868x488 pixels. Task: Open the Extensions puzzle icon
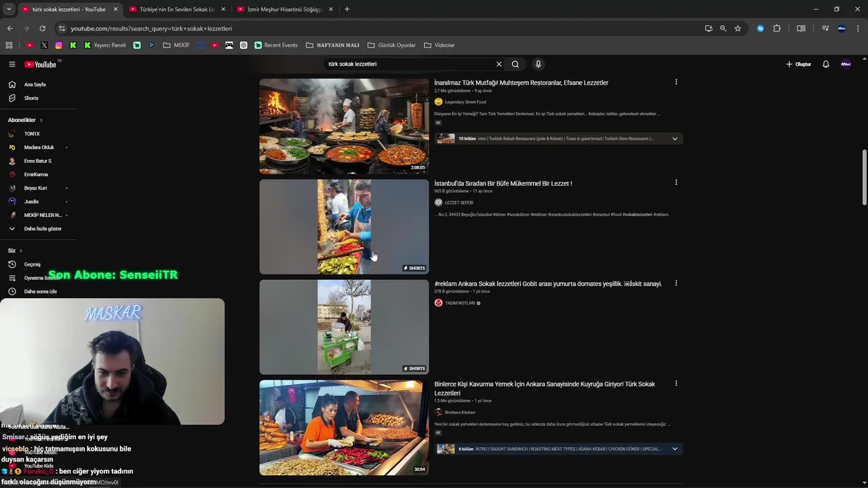777,28
